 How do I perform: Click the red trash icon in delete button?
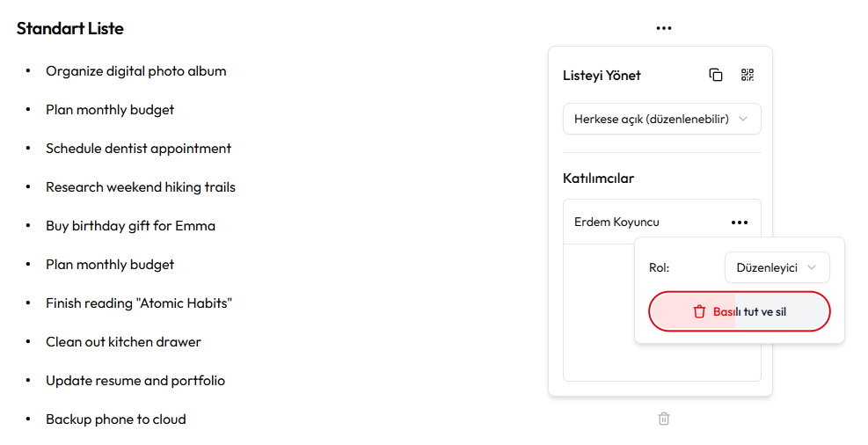pos(699,311)
